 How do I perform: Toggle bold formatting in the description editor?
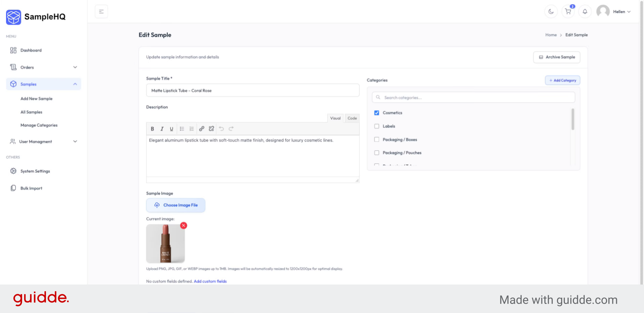pos(152,128)
